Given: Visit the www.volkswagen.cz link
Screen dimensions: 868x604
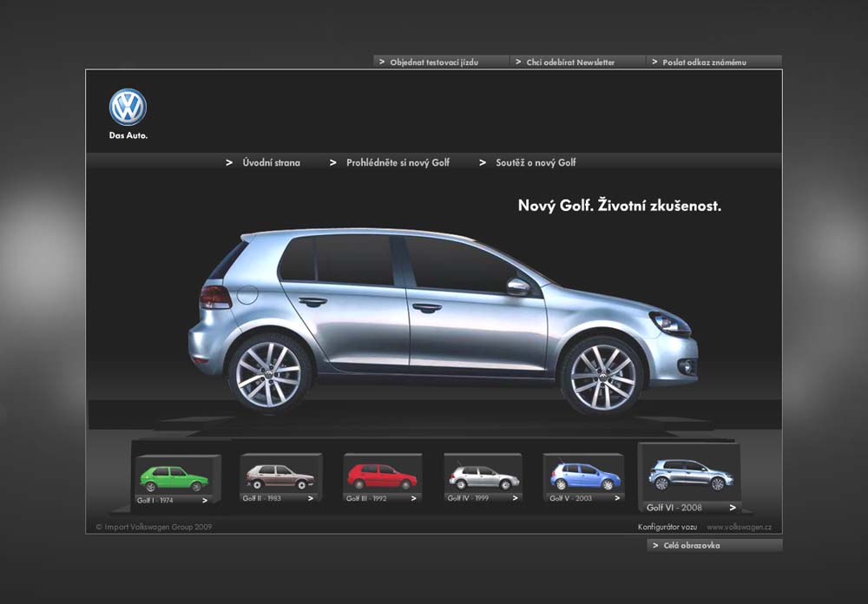Looking at the screenshot, I should tap(739, 527).
